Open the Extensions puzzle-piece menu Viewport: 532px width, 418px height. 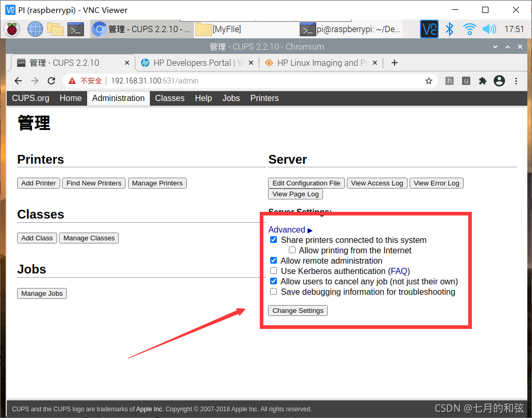[x=482, y=81]
